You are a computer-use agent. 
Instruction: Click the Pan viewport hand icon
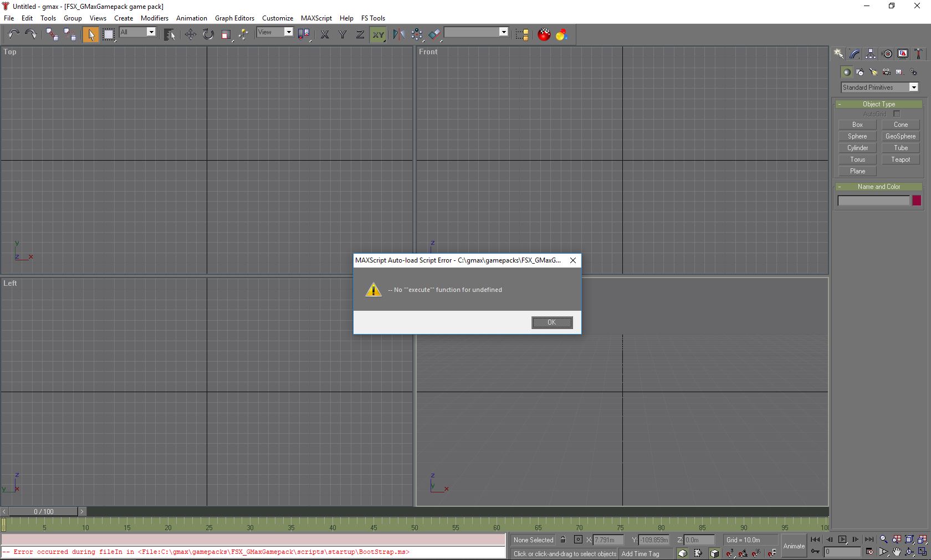coord(897,552)
